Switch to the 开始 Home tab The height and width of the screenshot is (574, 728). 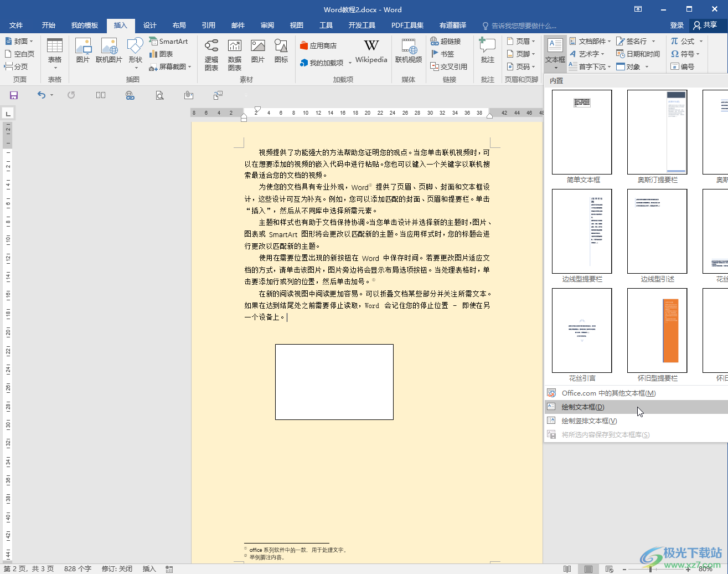coord(49,25)
